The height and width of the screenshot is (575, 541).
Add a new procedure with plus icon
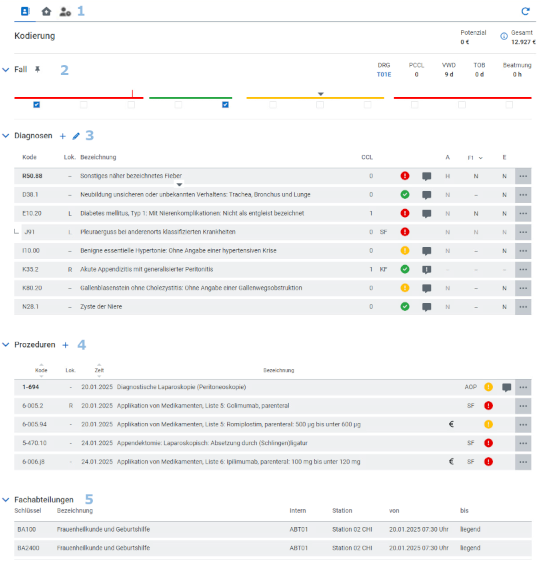65,345
